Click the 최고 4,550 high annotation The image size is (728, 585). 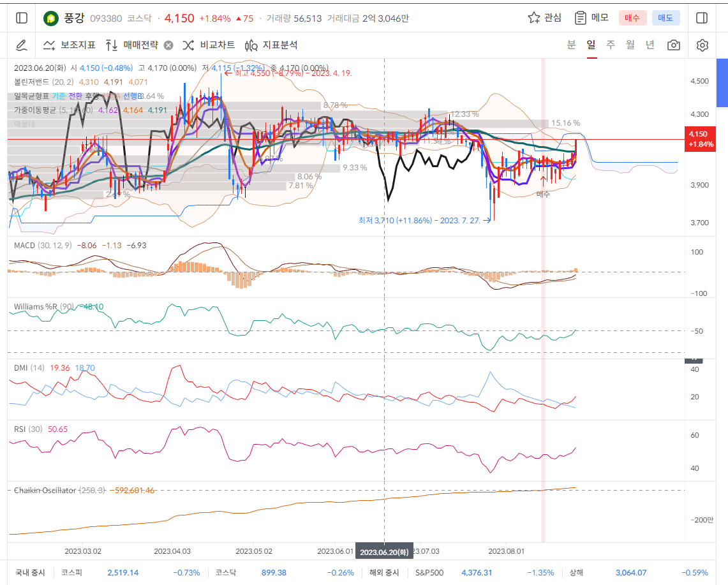coord(288,73)
